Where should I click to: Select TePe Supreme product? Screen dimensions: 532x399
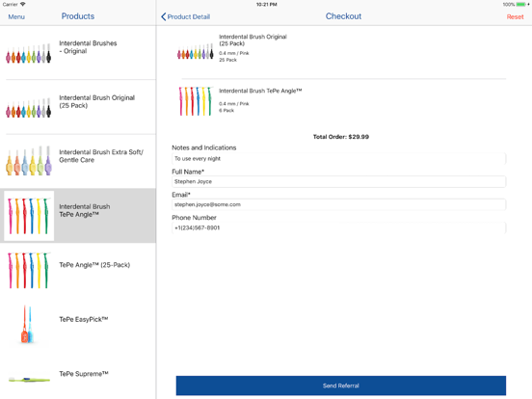pyautogui.click(x=78, y=375)
